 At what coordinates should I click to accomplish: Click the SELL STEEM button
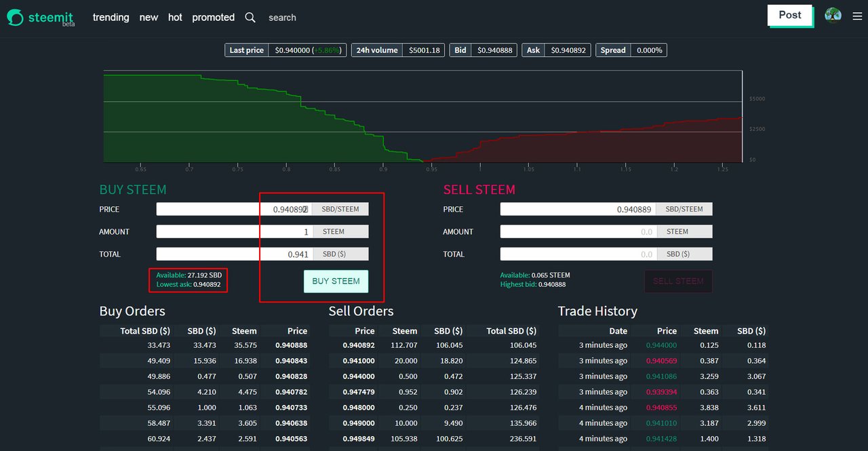(678, 281)
